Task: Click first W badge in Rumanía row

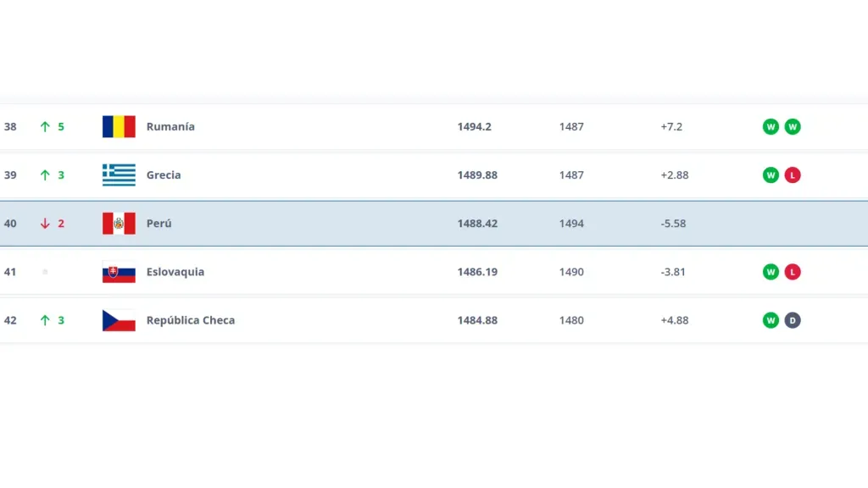Action: point(771,127)
